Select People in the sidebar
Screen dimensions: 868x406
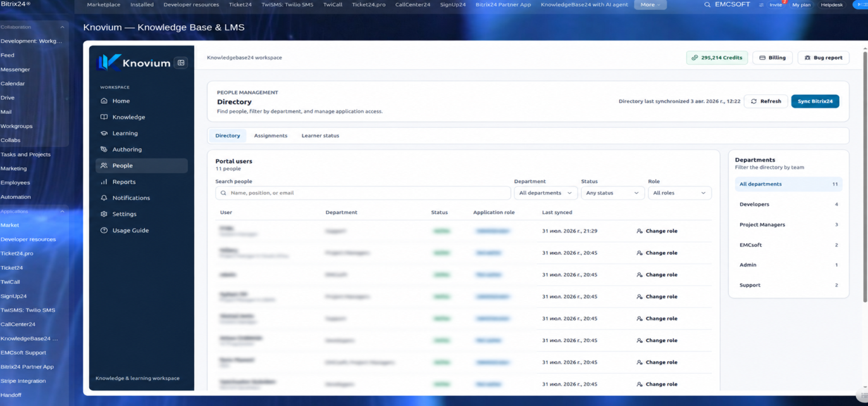point(141,165)
